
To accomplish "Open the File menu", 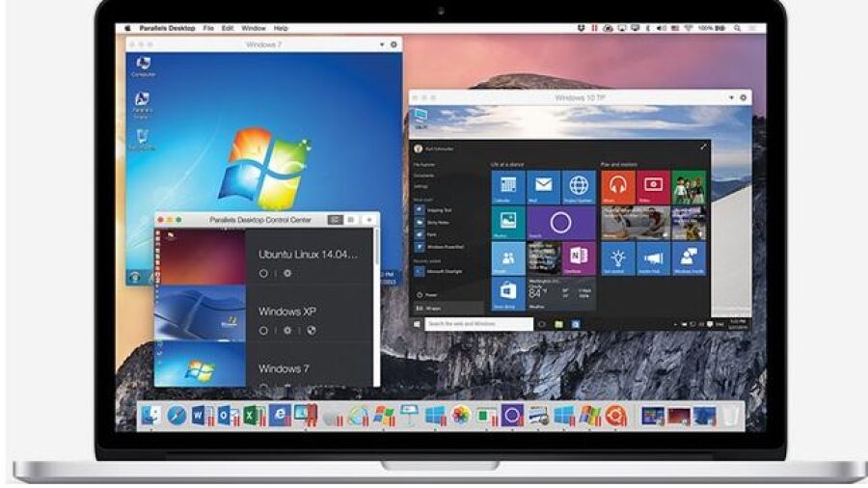I will click(x=208, y=28).
